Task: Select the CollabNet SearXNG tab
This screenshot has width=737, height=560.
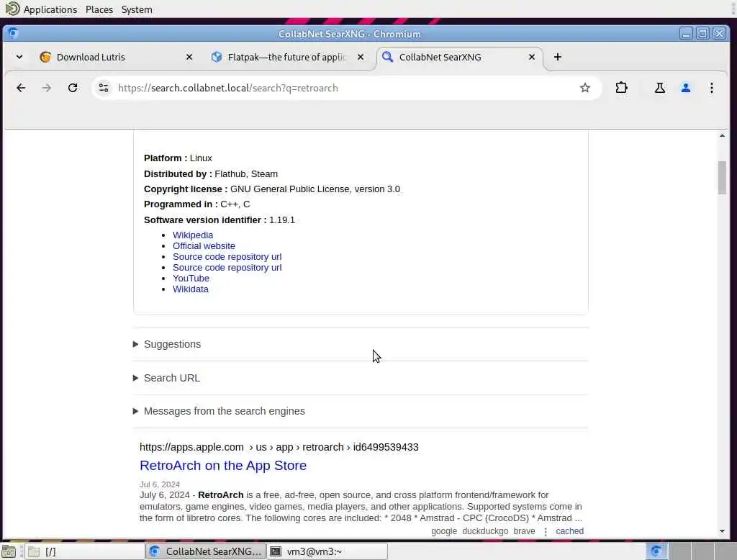Action: point(458,57)
